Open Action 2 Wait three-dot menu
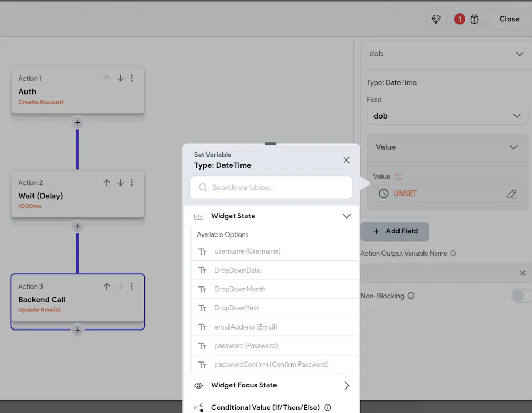The height and width of the screenshot is (413, 532). [132, 183]
